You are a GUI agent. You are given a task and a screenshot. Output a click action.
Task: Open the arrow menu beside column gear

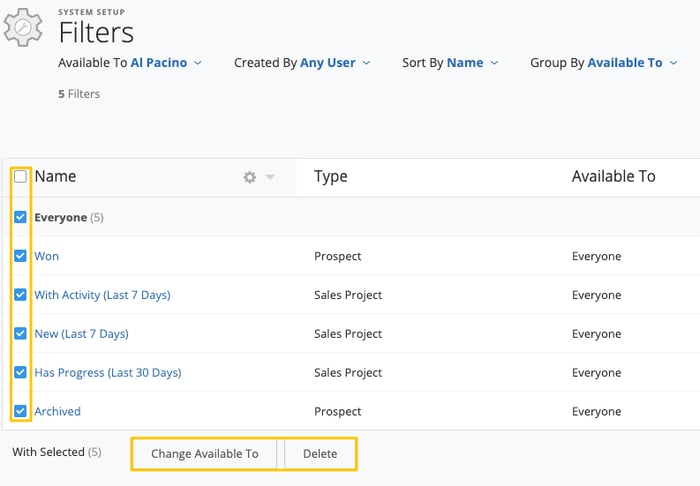(x=270, y=177)
